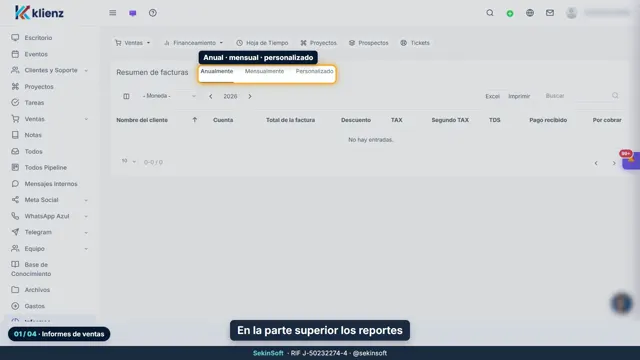Expand WhatsApp Azul sidebar menu
The image size is (640, 360).
50,216
